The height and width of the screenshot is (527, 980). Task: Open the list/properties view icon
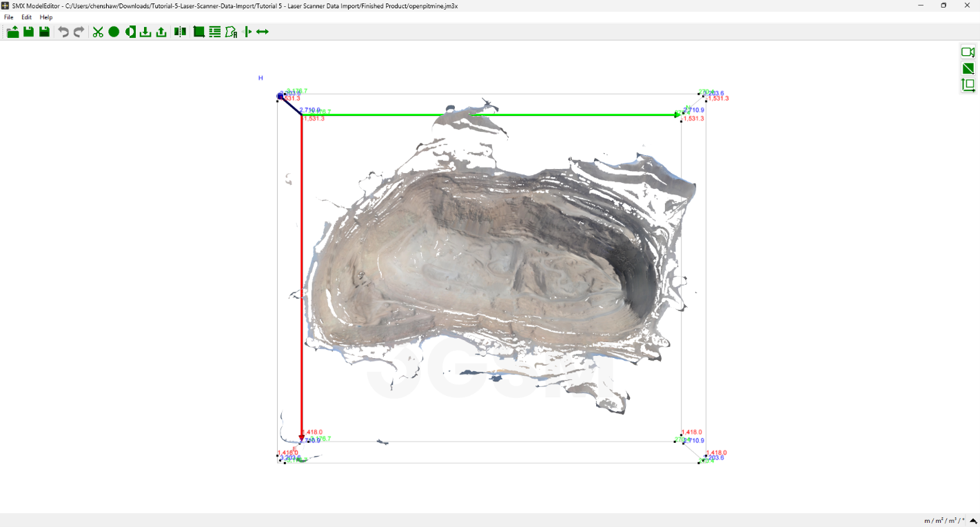pos(215,32)
